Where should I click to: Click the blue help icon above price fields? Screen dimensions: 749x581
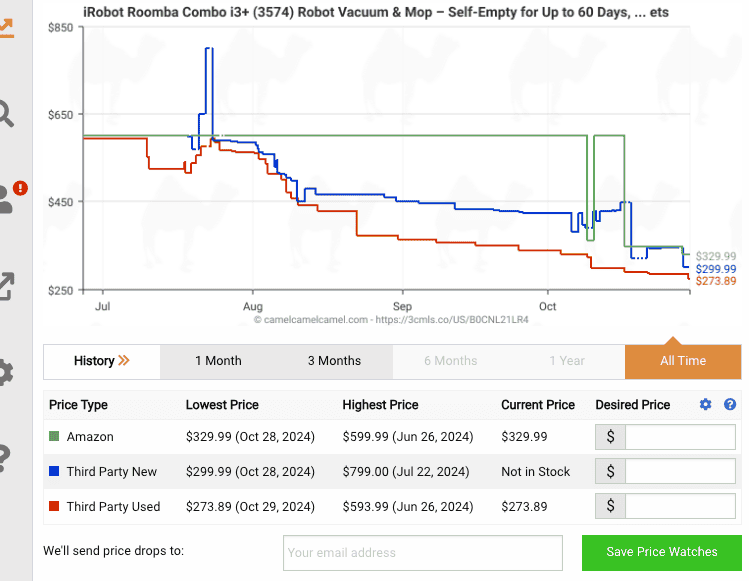(x=730, y=405)
